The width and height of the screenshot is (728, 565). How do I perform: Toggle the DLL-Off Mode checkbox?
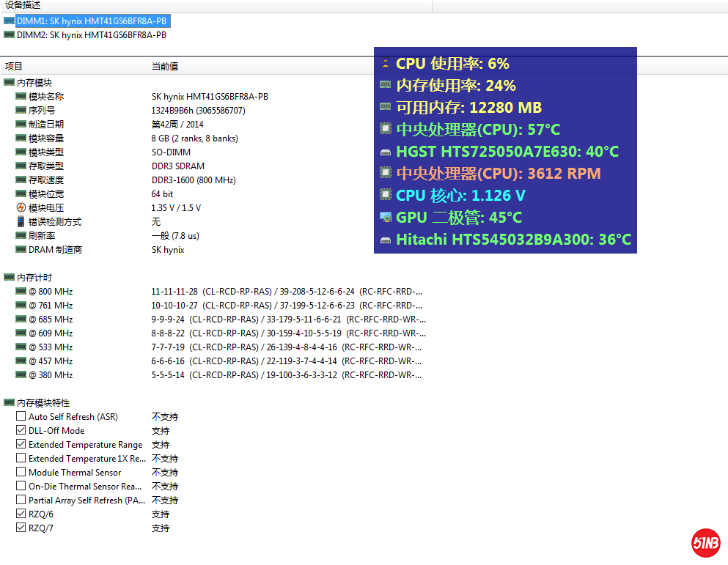(x=21, y=431)
